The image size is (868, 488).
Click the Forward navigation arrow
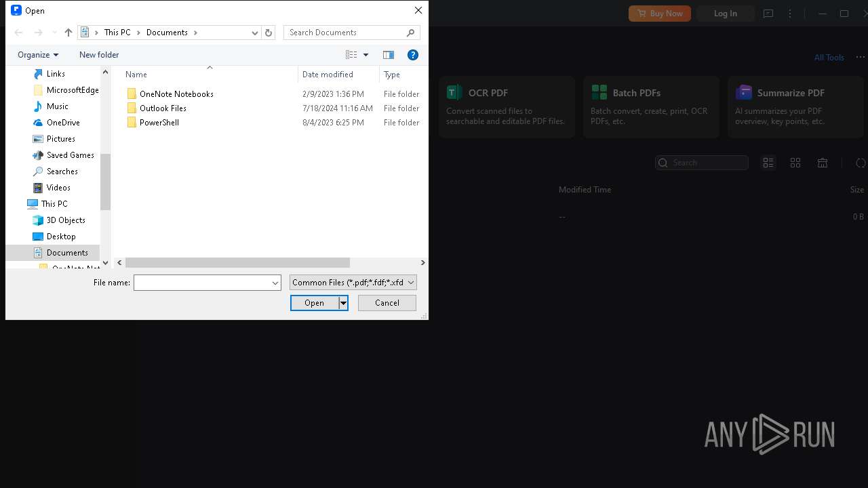tap(39, 33)
